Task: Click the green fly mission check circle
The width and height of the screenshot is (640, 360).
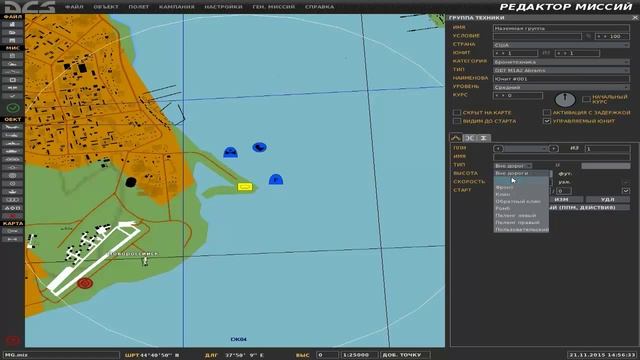Action: [13, 108]
